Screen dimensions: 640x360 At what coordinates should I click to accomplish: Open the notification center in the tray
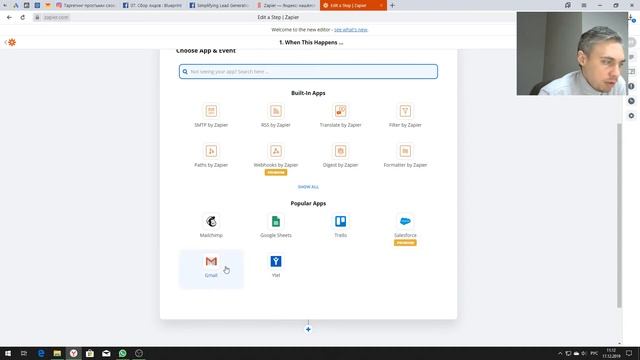click(629, 353)
